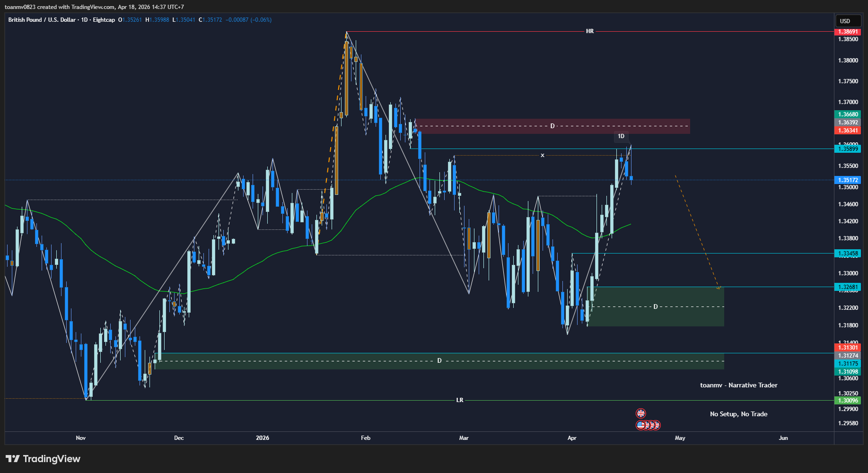The image size is (868, 473).
Task: Open the USD currency selector
Action: 849,21
